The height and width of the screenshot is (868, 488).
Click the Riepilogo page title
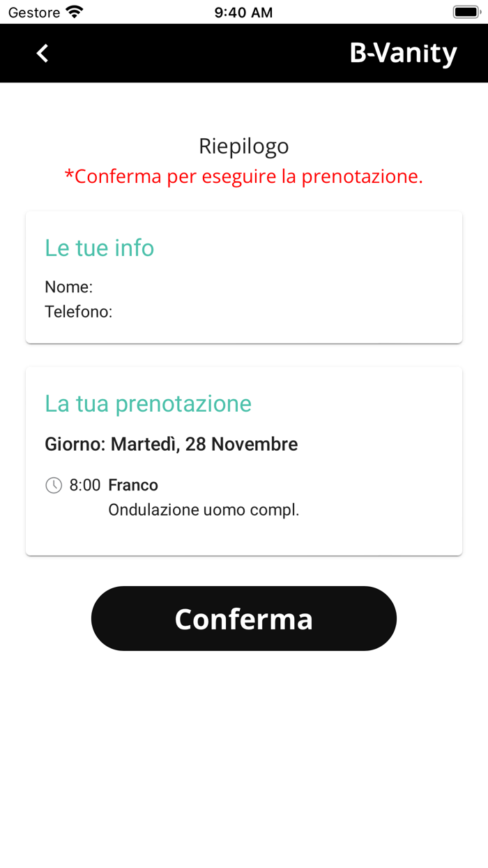(243, 146)
